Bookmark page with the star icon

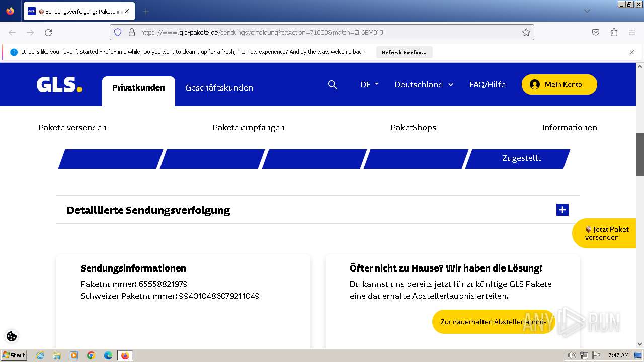click(x=526, y=32)
